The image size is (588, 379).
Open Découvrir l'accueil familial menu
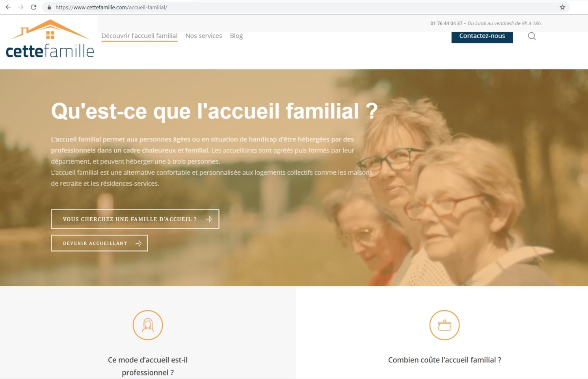140,36
